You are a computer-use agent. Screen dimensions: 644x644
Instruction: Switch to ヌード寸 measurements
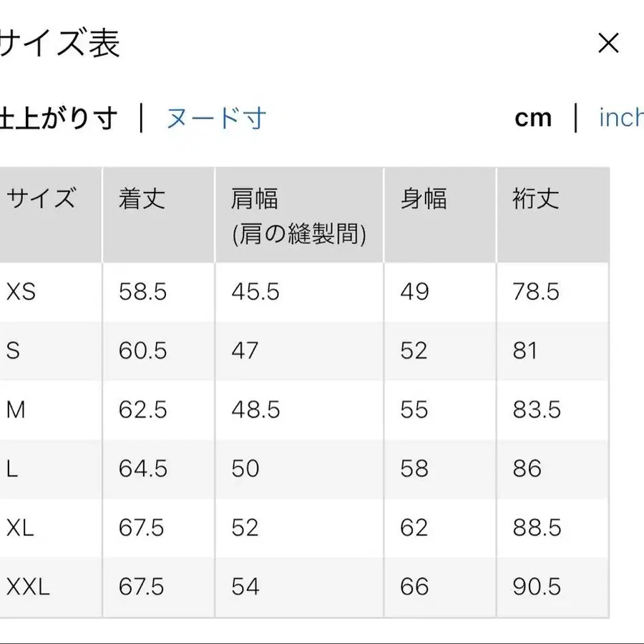click(216, 119)
